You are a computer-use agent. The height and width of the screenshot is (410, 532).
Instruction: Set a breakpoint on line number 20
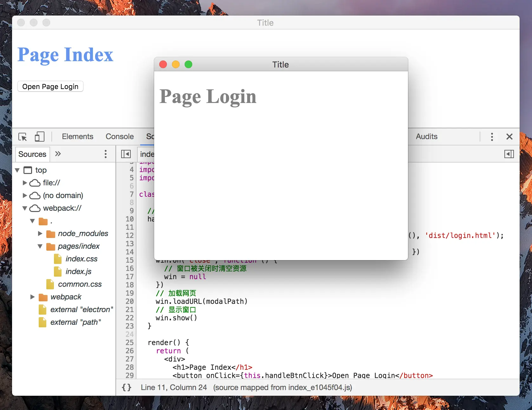click(130, 301)
